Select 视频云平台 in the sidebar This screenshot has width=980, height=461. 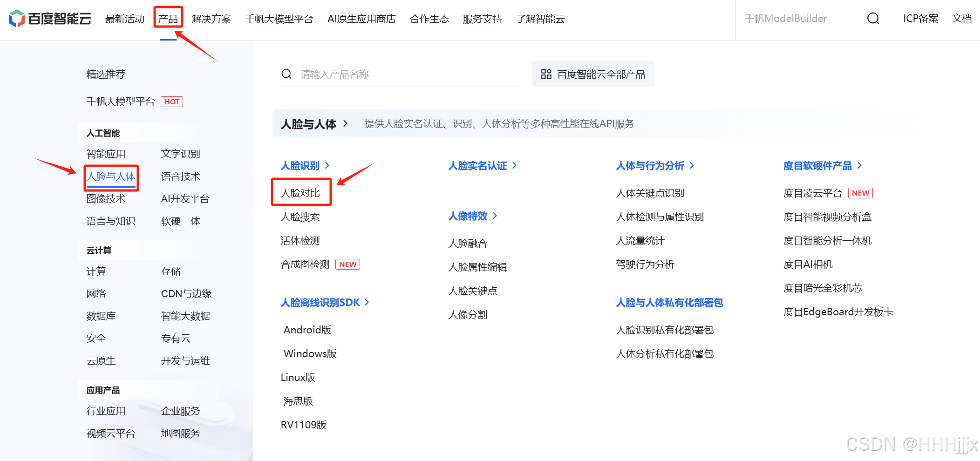tap(111, 434)
